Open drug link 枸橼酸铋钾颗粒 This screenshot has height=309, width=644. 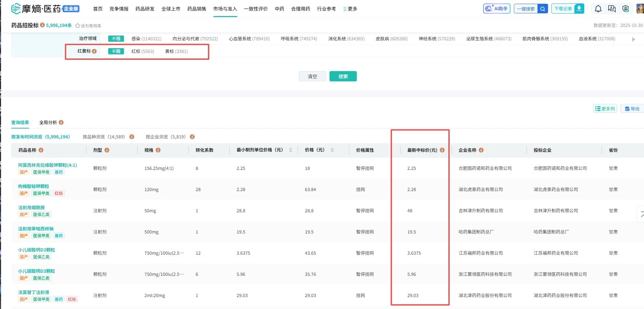(33, 186)
